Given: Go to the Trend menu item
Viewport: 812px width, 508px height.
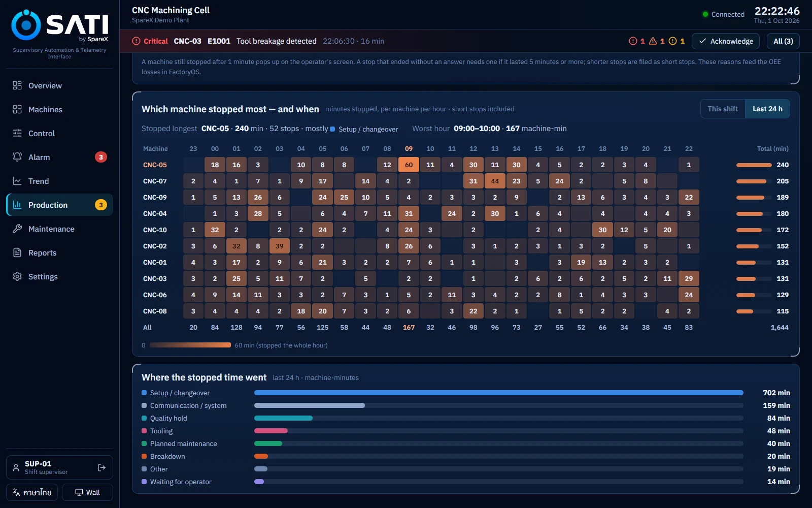Looking at the screenshot, I should [x=59, y=181].
